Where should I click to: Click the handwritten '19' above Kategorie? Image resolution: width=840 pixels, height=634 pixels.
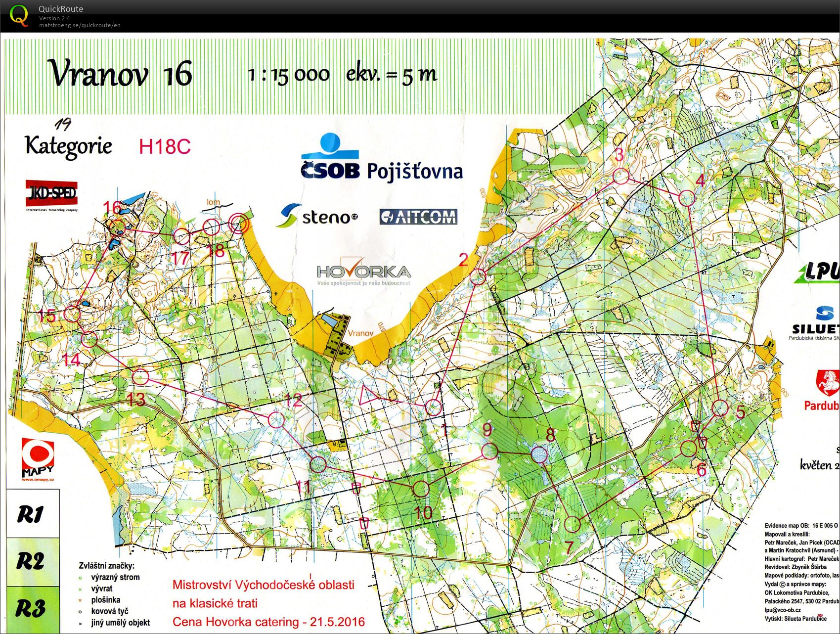pos(63,124)
